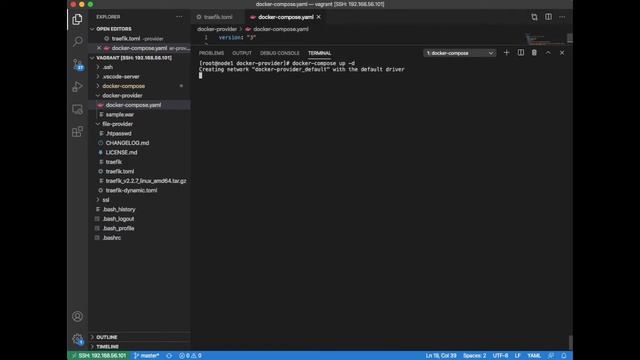Switch to the Debug Console tab
This screenshot has height=360, width=640.
280,53
